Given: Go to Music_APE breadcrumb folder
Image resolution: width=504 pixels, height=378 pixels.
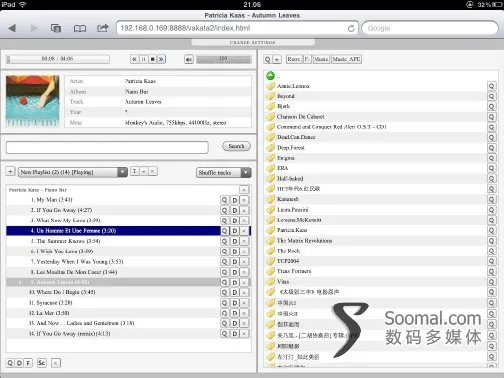Looking at the screenshot, I should pos(346,59).
